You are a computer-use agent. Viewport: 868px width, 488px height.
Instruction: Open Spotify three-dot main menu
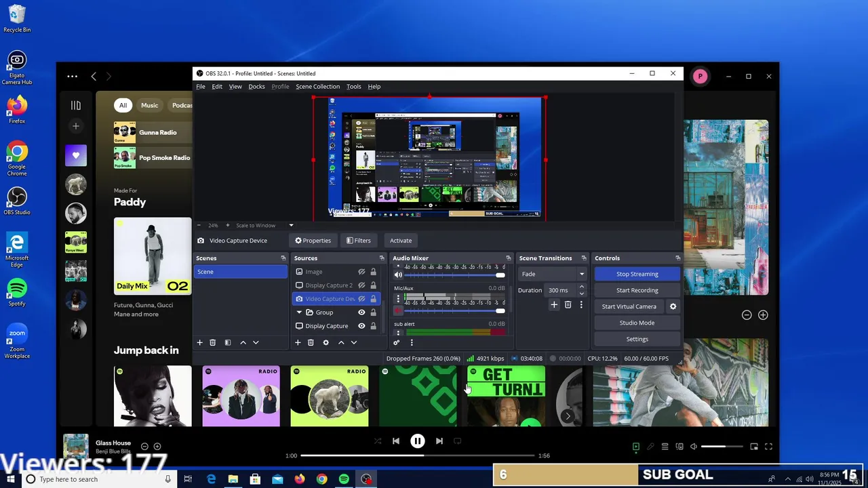(73, 77)
